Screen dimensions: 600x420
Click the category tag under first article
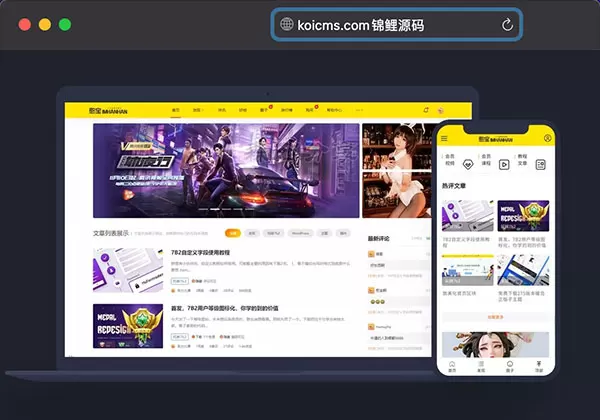(x=179, y=281)
